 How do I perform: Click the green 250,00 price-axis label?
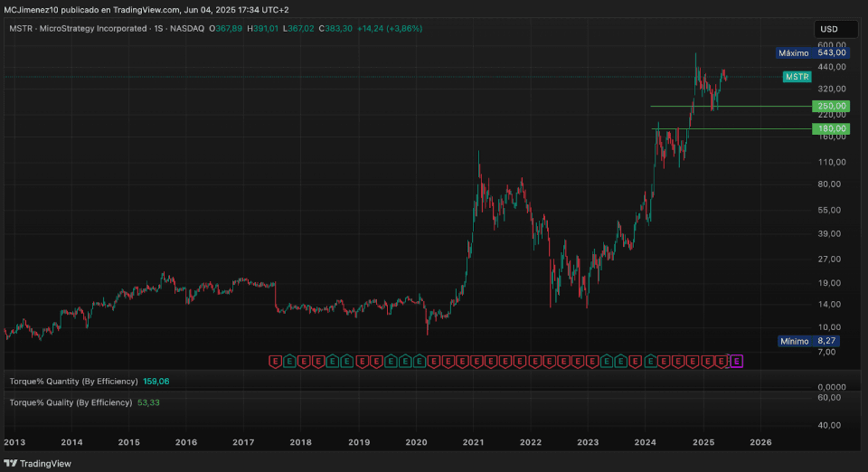coord(832,107)
